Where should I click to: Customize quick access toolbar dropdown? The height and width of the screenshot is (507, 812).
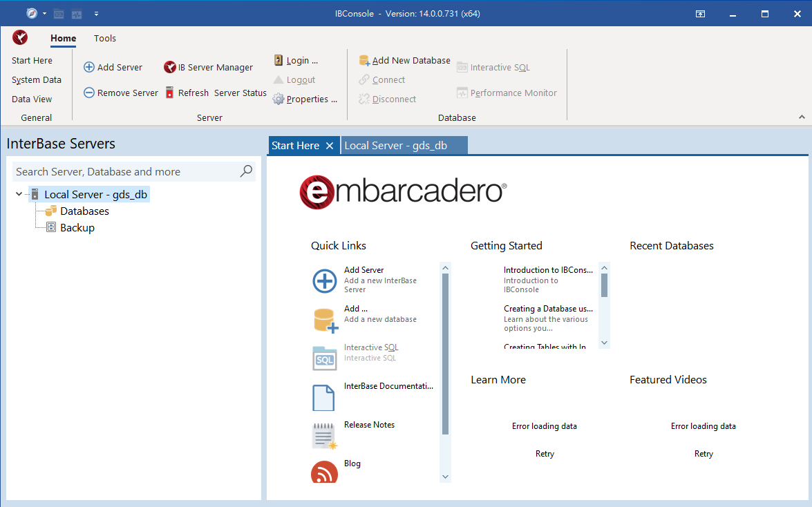click(96, 14)
